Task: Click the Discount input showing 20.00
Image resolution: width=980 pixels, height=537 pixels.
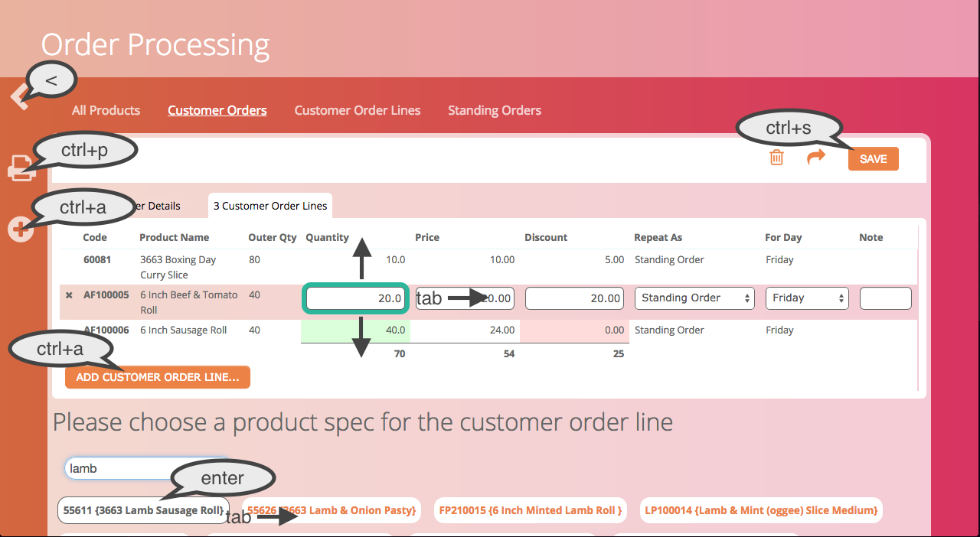Action: coord(574,298)
